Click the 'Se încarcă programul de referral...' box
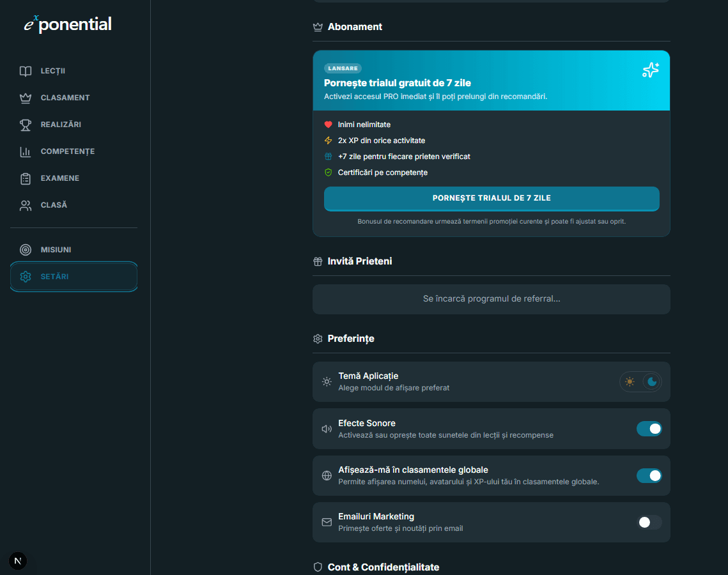 pos(492,299)
